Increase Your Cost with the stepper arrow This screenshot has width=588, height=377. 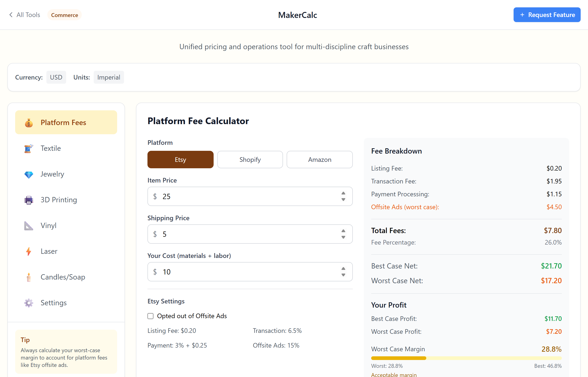(x=343, y=268)
